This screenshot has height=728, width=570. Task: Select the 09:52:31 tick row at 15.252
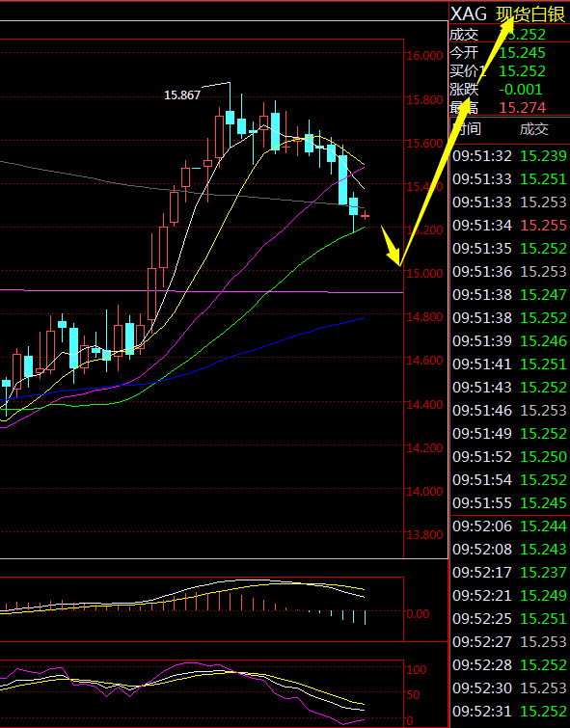pyautogui.click(x=509, y=711)
